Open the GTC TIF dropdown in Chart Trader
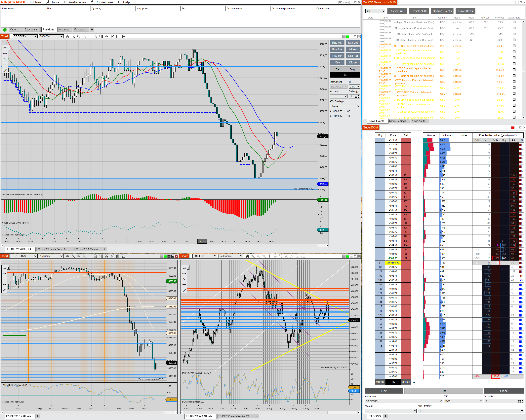The width and height of the screenshot is (526, 420). click(x=354, y=87)
